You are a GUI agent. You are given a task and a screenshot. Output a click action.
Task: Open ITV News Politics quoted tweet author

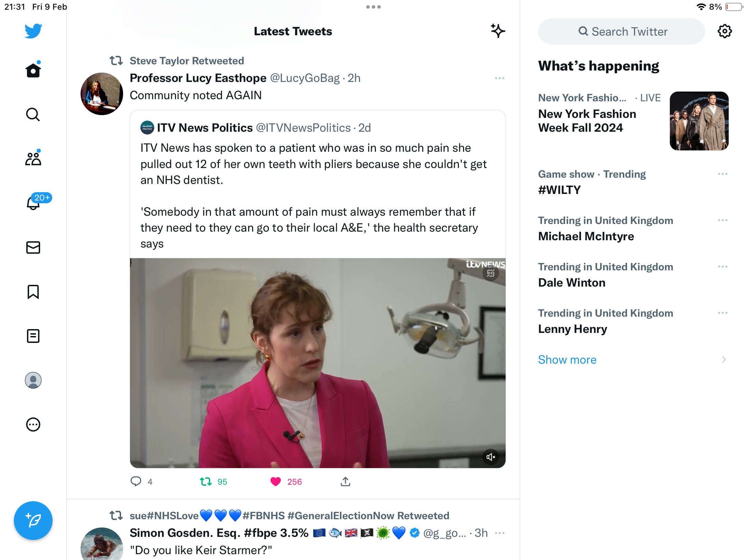pyautogui.click(x=205, y=128)
